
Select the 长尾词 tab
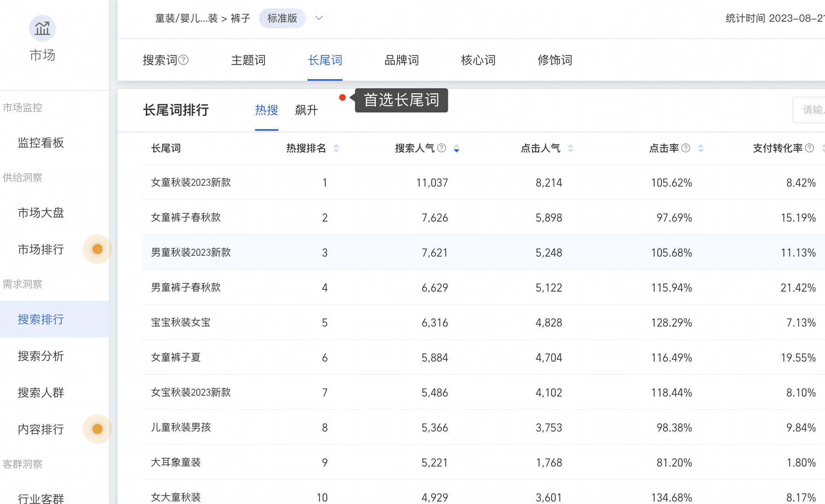(x=325, y=60)
